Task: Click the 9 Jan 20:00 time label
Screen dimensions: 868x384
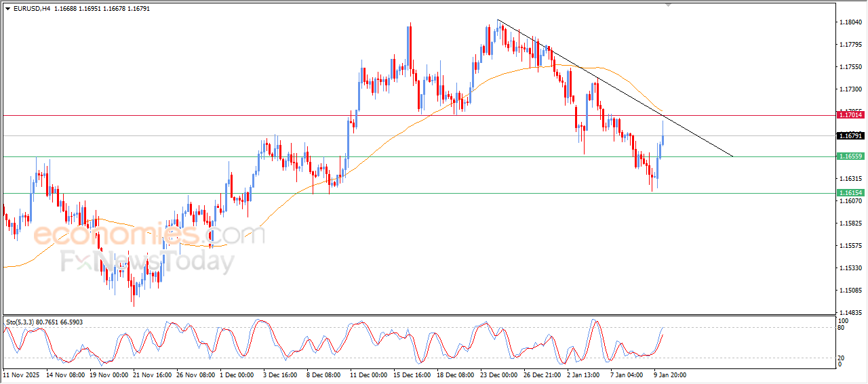Action: [671, 375]
